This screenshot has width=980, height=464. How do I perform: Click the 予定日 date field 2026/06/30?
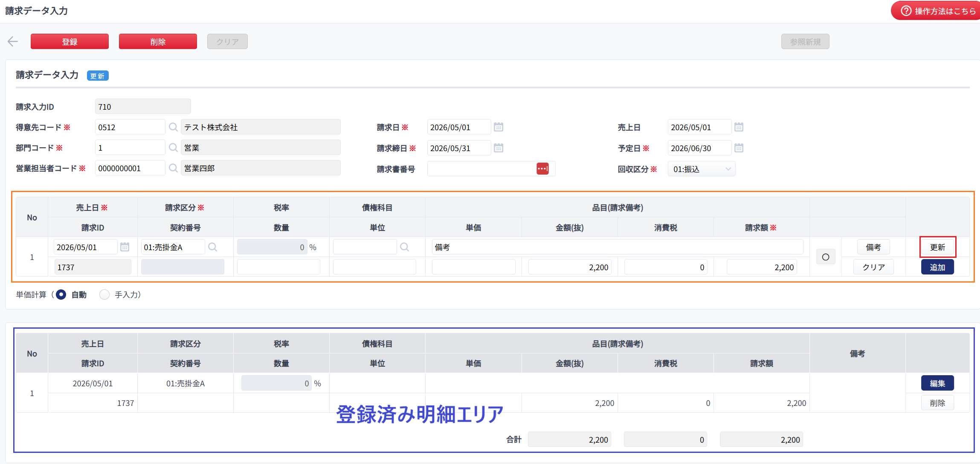click(699, 148)
